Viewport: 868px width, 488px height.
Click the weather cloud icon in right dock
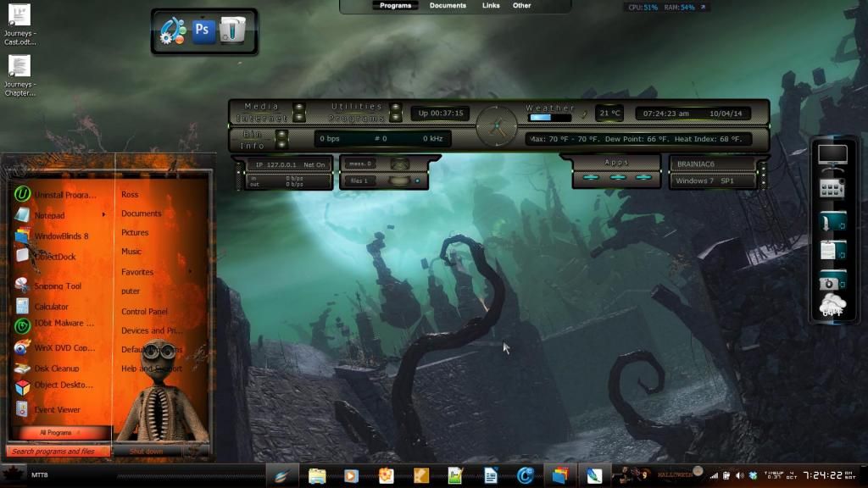tap(832, 306)
